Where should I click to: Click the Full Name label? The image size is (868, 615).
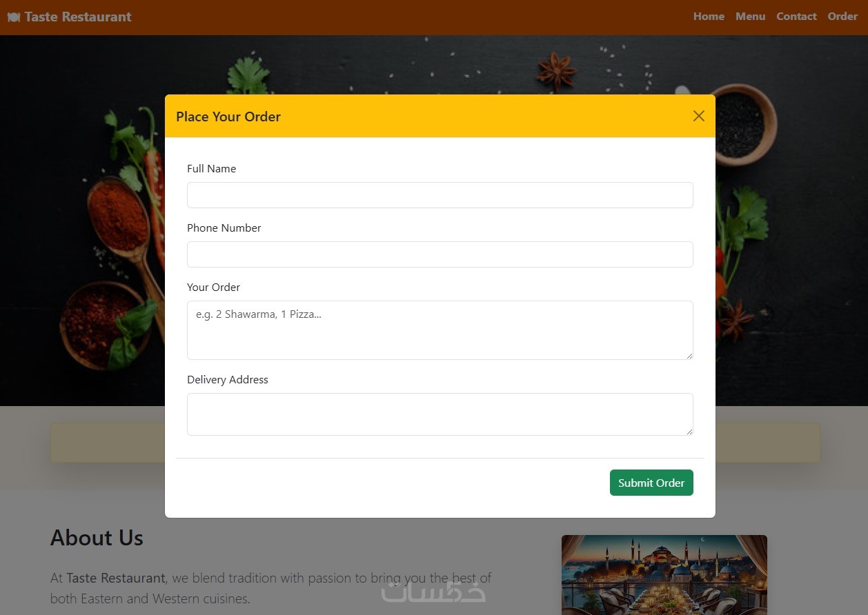click(x=211, y=169)
